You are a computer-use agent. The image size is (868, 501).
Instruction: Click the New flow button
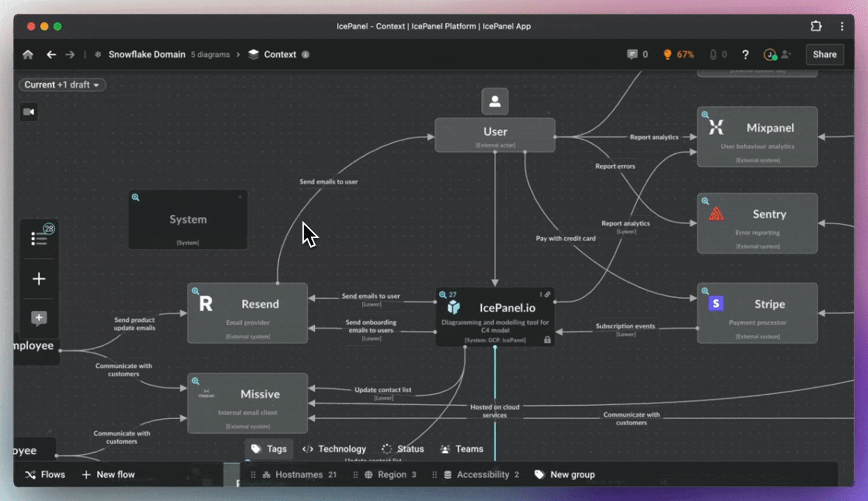click(108, 475)
